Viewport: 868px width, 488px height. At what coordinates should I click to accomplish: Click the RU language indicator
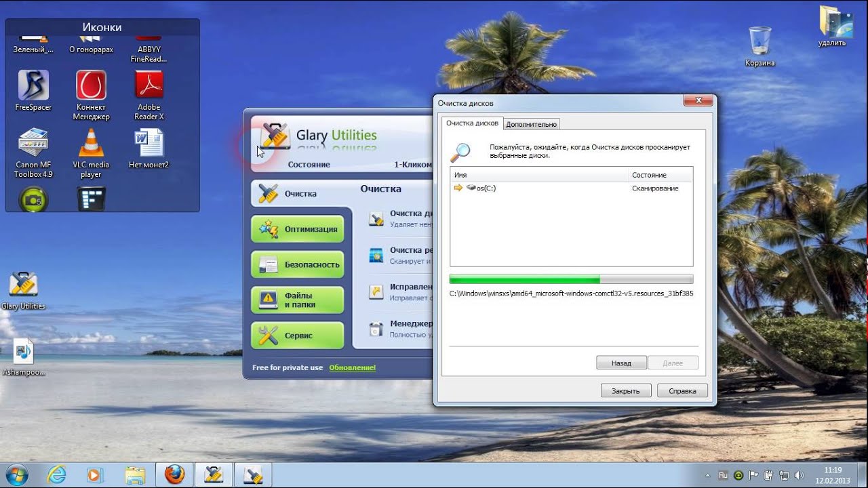pos(723,475)
